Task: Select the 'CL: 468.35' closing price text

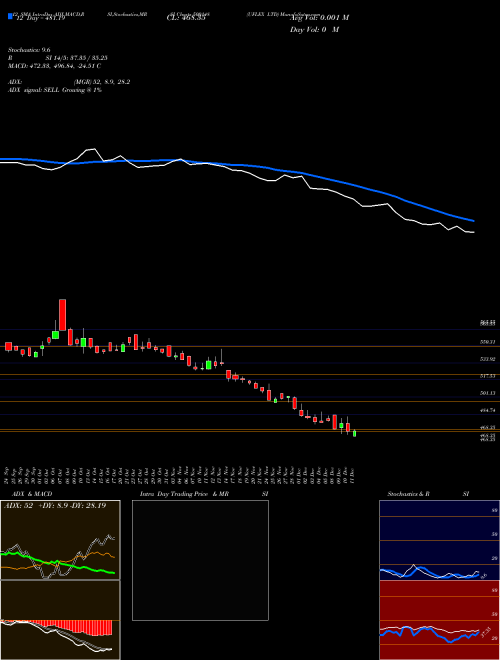Action: point(186,18)
